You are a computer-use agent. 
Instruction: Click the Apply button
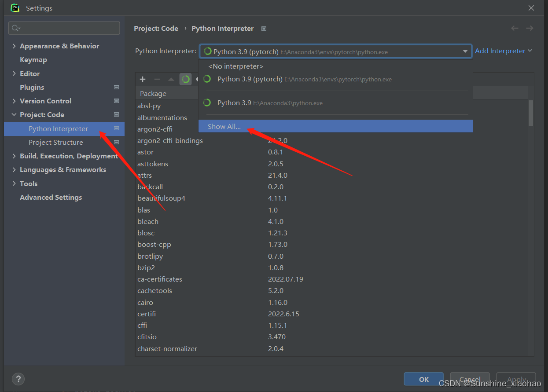pyautogui.click(x=516, y=380)
